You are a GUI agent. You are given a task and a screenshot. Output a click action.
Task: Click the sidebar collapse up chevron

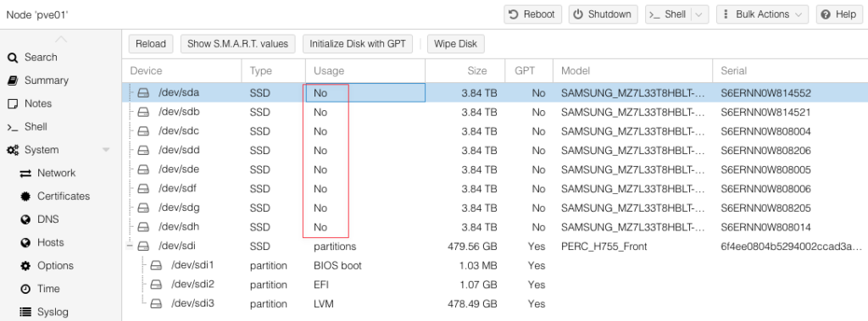pos(61,39)
